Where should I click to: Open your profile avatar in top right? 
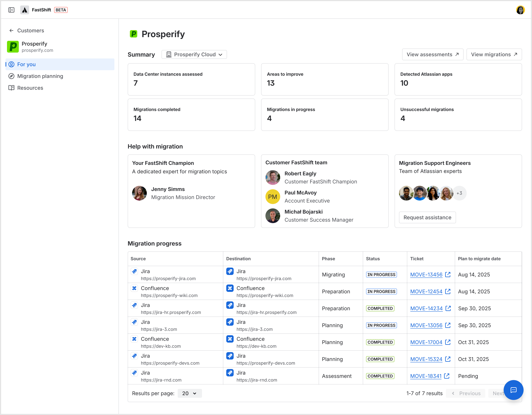(x=521, y=10)
